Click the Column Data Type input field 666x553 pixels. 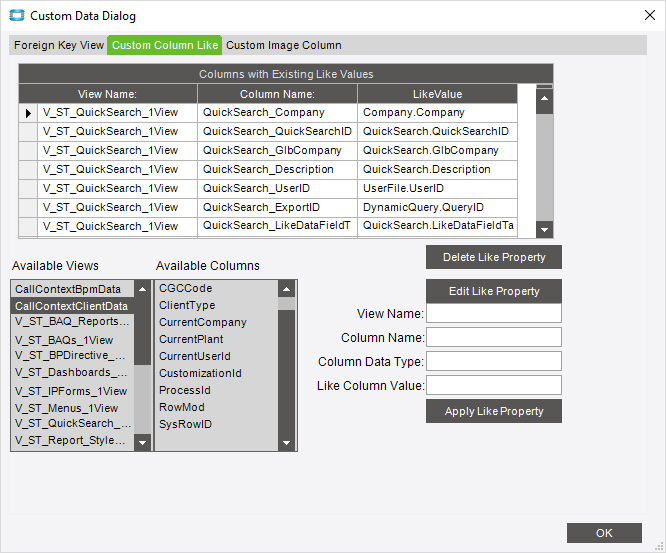(x=494, y=361)
